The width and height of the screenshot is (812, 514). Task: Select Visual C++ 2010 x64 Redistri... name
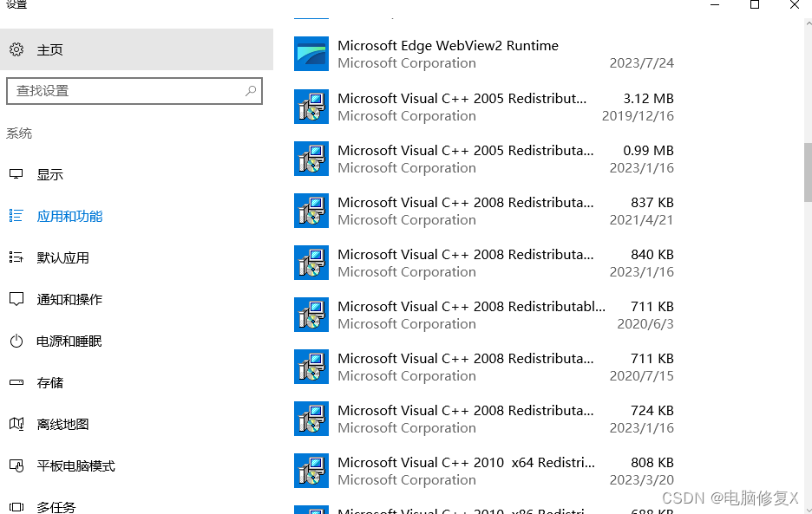coord(466,463)
